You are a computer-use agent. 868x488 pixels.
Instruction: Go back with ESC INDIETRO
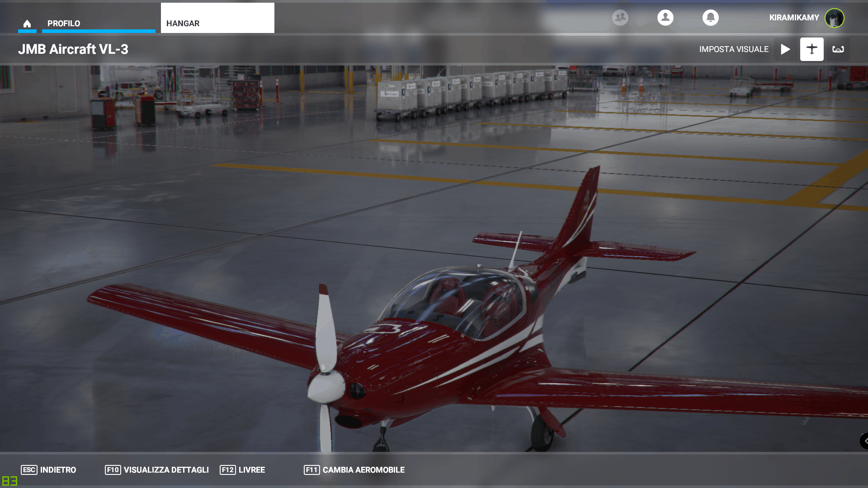tap(48, 470)
